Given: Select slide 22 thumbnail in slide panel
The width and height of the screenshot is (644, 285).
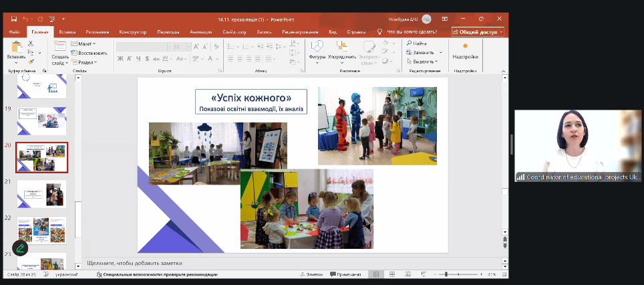Looking at the screenshot, I should coord(41,230).
